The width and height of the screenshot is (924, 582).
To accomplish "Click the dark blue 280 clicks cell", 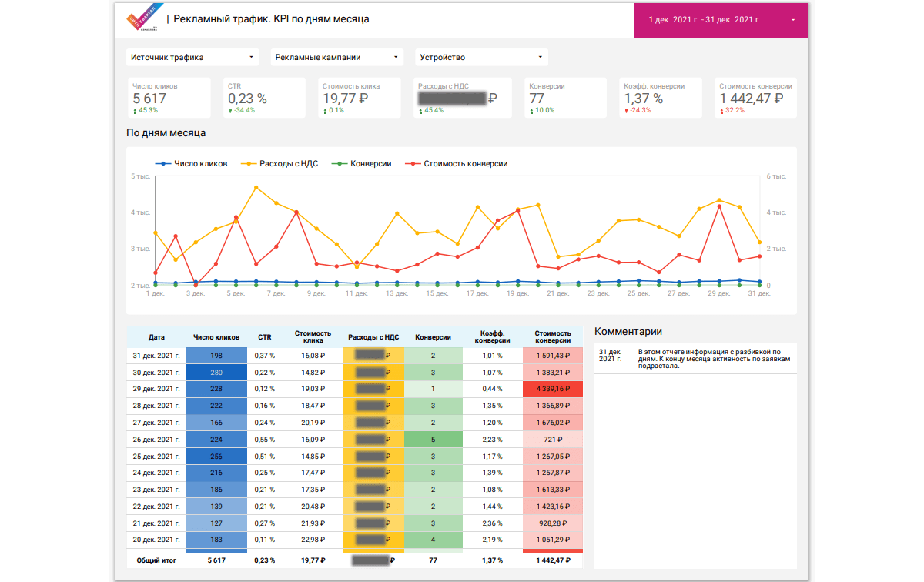I will click(216, 372).
